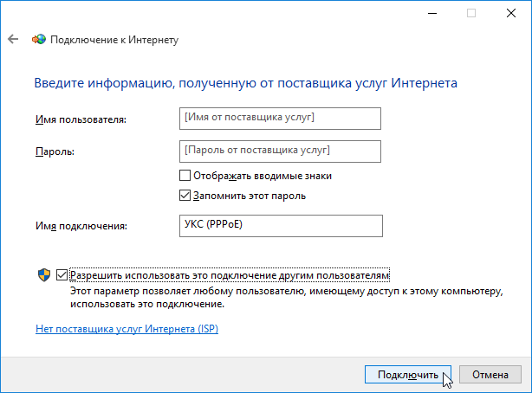532x393 pixels.
Task: Click the Имя пользователя: label
Action: [x=81, y=119]
